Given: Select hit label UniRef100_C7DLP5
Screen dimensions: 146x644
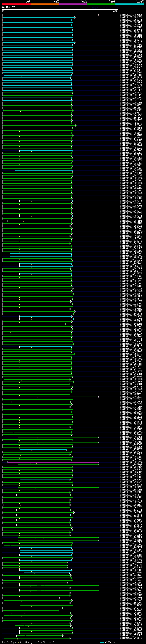Looking at the screenshot, I should click(x=131, y=635).
